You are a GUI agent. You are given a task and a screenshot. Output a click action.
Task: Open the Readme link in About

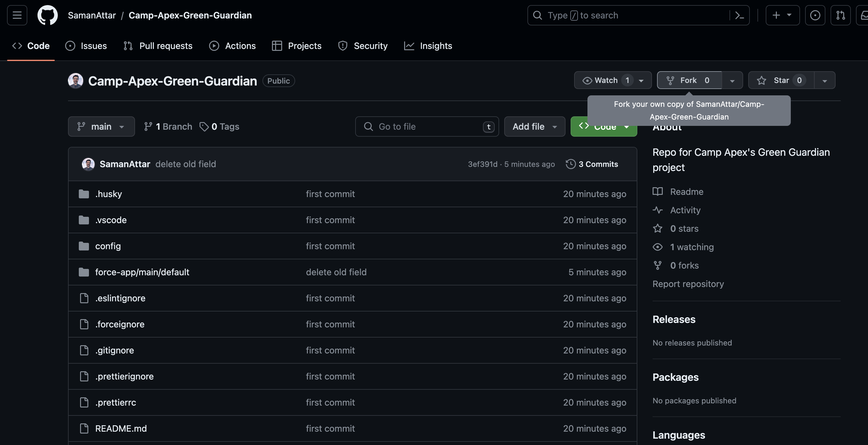click(678, 191)
